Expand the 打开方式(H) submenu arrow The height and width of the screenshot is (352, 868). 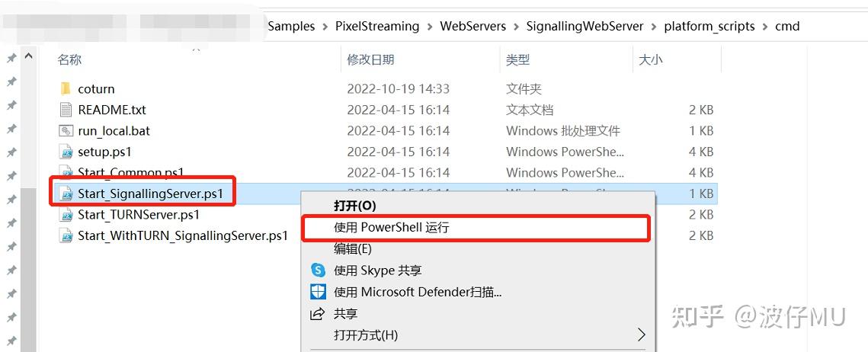641,334
